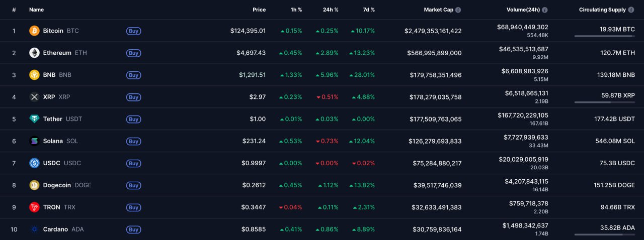
Task: Click the Solana logo icon
Action: [x=34, y=141]
